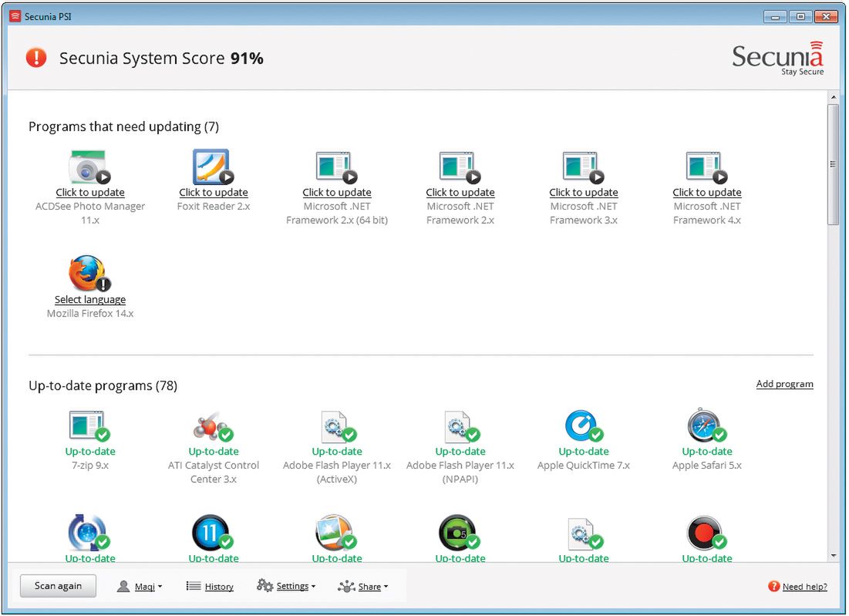This screenshot has width=849, height=616.
Task: Click Select language under Mozilla Firefox
Action: 90,300
